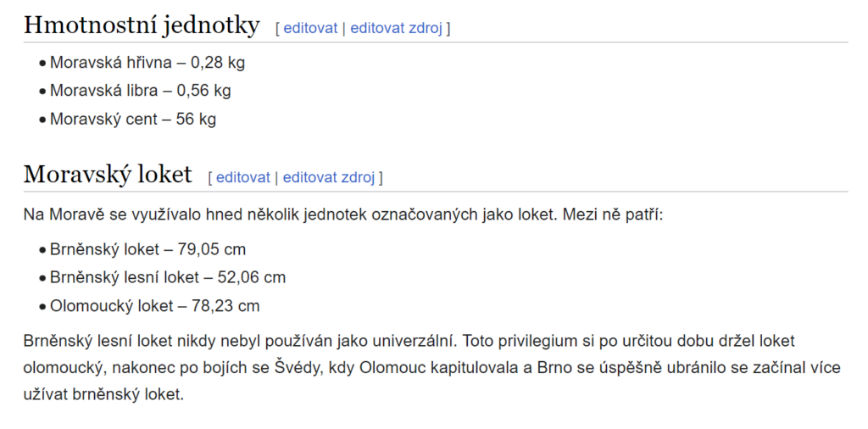Click the Moravský loket section heading
Image resolution: width=868 pixels, height=429 pixels.
point(108,175)
